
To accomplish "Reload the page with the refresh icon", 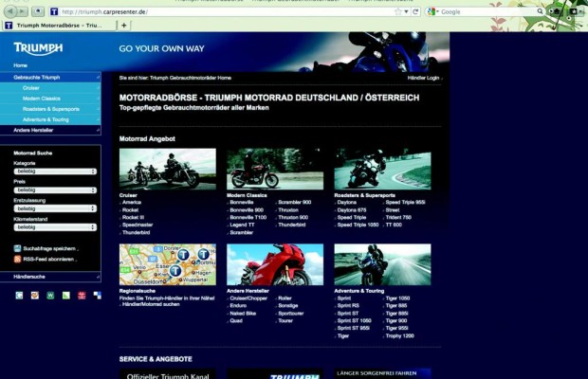I will pos(415,12).
